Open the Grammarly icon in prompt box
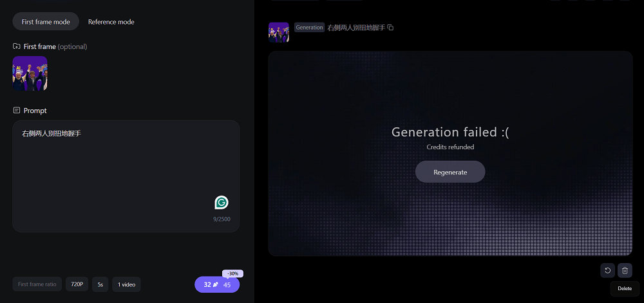Viewport: 644px width, 303px height. tap(221, 203)
